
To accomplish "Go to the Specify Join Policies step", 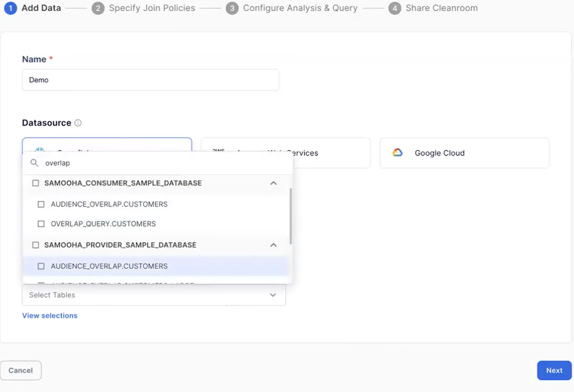I will click(x=152, y=8).
